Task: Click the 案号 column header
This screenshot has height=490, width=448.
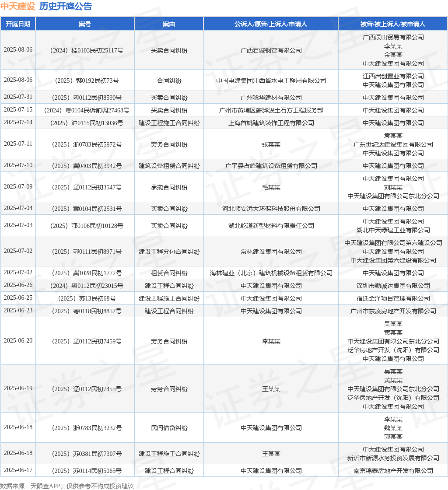Action: [x=85, y=24]
